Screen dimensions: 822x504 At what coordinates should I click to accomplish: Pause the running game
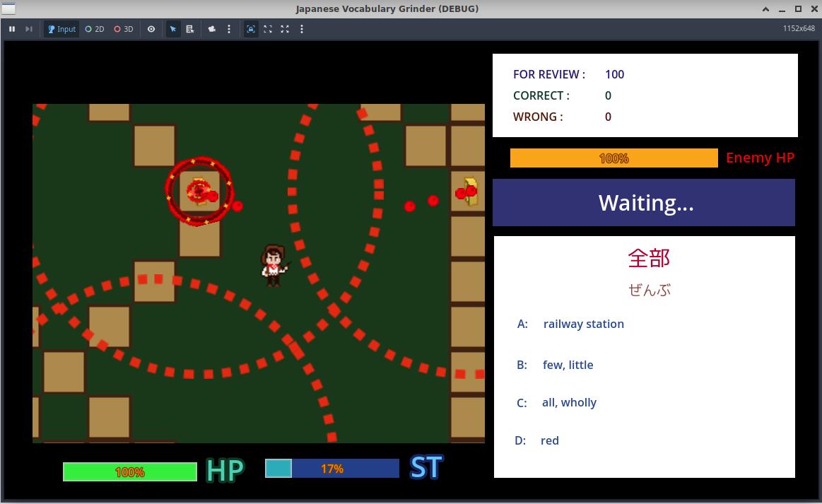tap(11, 30)
